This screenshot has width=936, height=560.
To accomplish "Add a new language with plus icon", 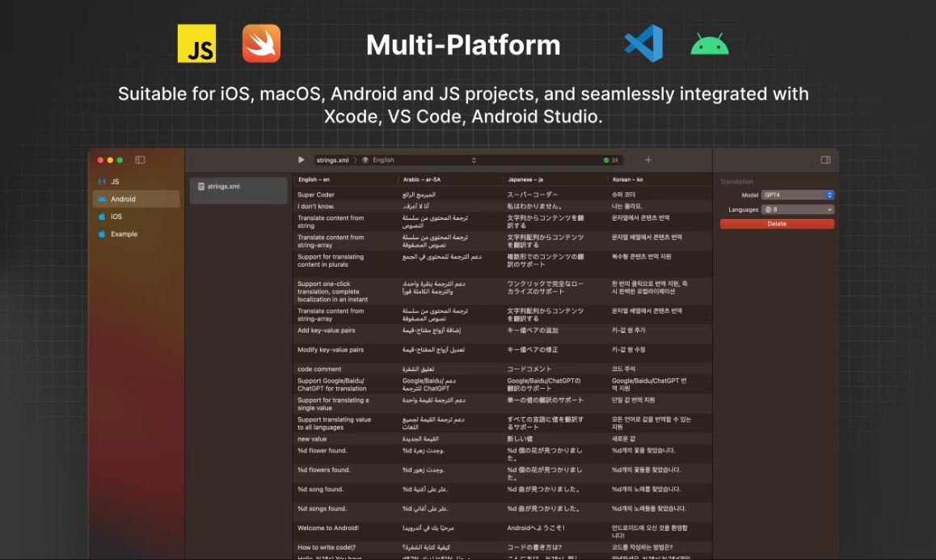I will (x=648, y=160).
